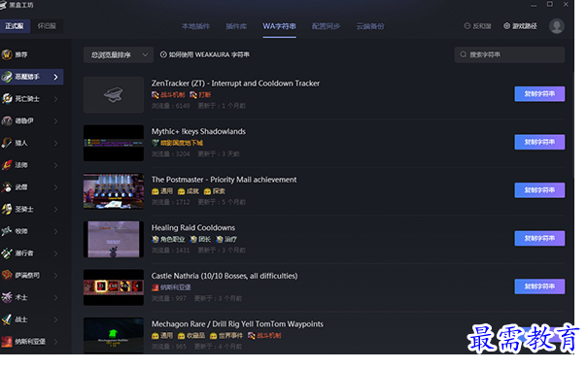Screen dimensions: 588x369
Task: Open the 总浏览量排序 sort dropdown
Action: (x=119, y=55)
